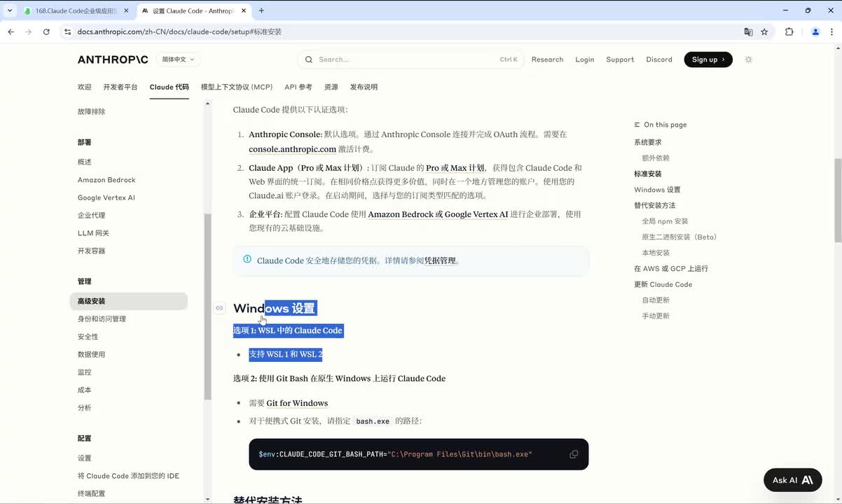Open a new tab with plus button

261,10
